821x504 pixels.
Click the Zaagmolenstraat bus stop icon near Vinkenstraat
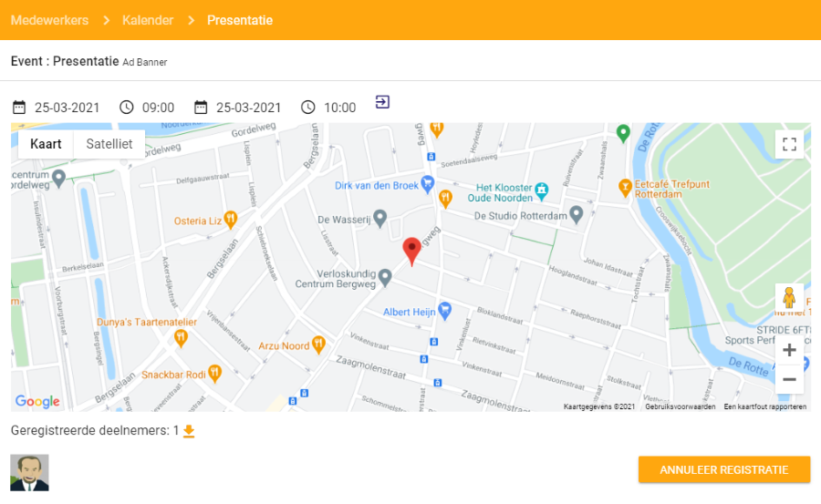click(423, 360)
